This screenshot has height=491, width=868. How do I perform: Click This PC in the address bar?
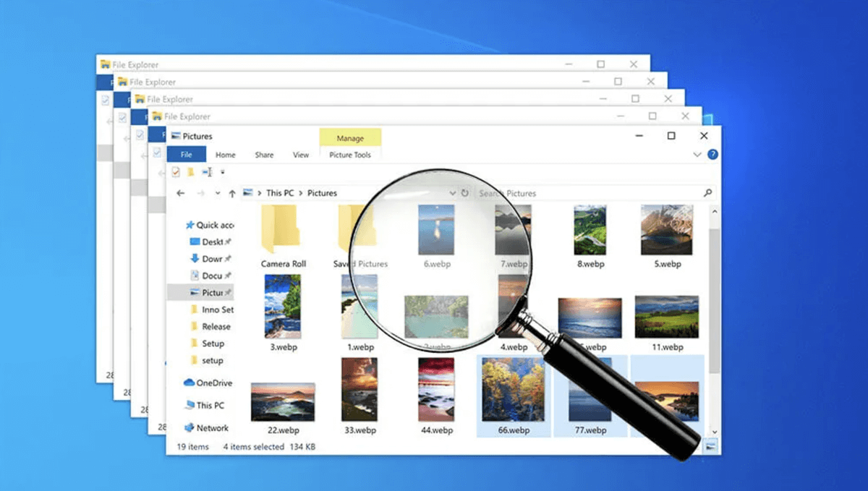coord(281,193)
